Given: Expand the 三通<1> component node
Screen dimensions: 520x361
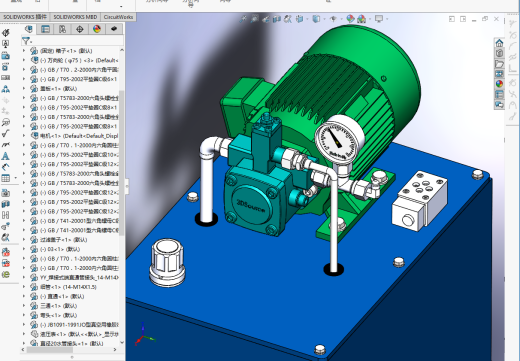Looking at the screenshot, I should [24, 306].
